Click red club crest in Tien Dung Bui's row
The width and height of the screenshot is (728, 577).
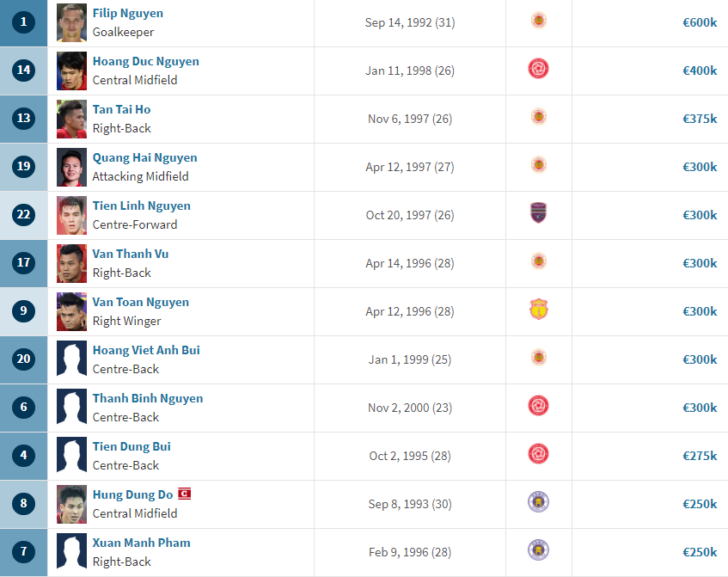(x=538, y=454)
